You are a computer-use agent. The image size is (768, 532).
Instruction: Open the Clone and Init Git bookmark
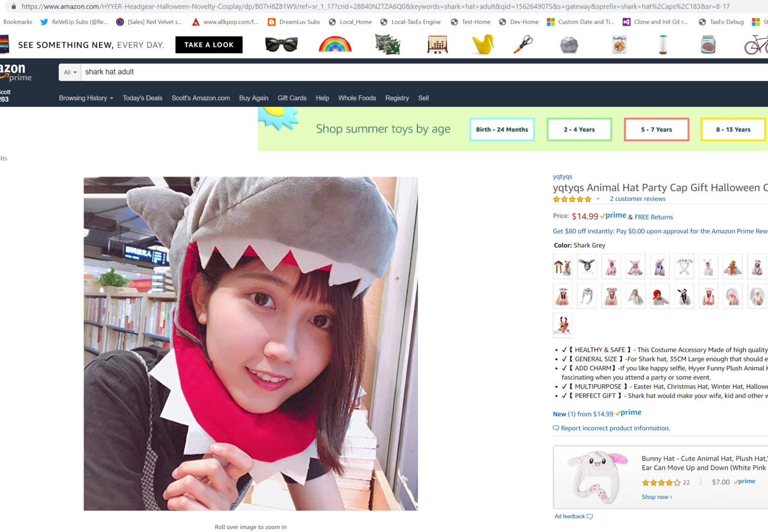pos(655,22)
